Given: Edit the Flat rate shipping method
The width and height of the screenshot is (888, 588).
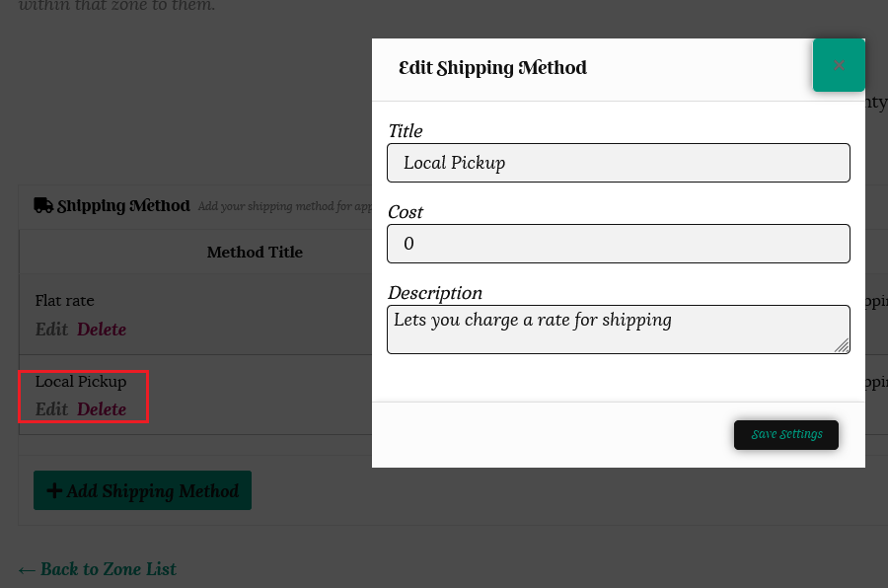Looking at the screenshot, I should tap(51, 330).
